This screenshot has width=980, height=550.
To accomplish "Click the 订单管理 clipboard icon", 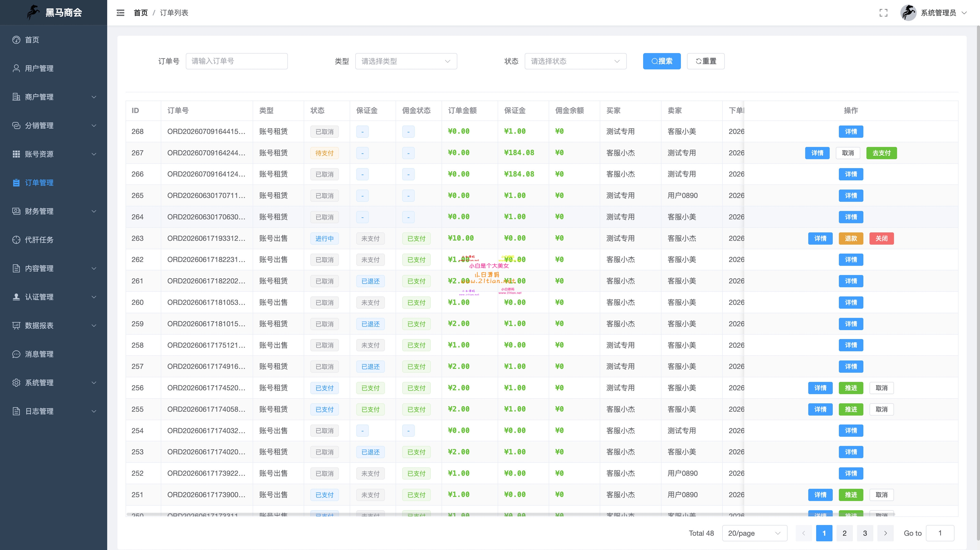I will pyautogui.click(x=16, y=183).
